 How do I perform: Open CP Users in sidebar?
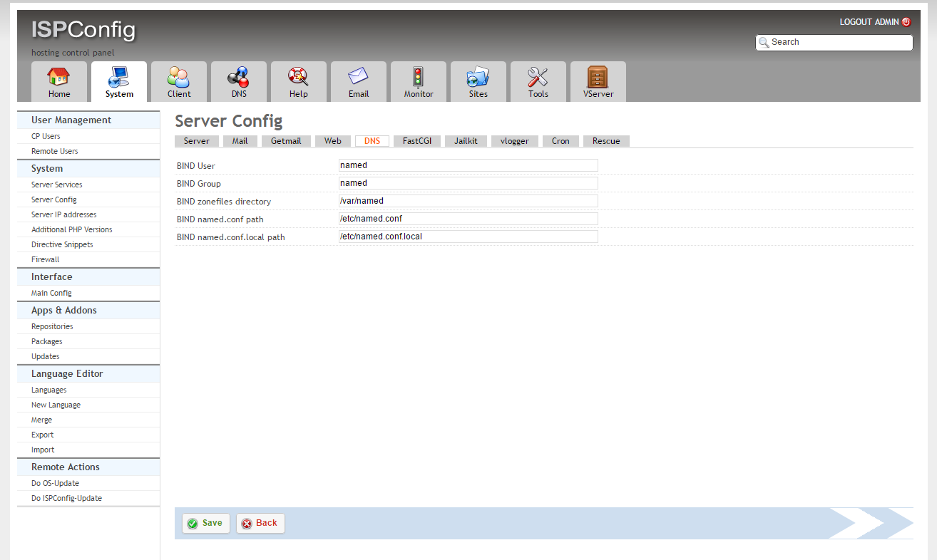[46, 136]
